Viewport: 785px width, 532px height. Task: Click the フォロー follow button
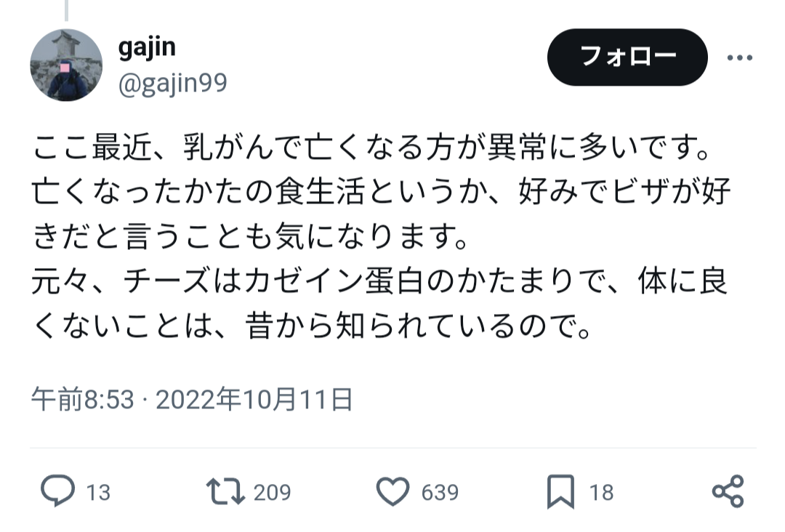(x=627, y=57)
